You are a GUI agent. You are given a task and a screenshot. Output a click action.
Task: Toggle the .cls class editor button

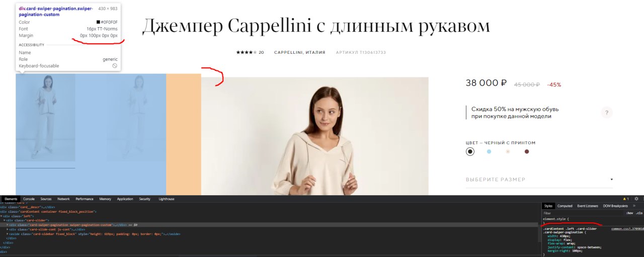tap(639, 213)
